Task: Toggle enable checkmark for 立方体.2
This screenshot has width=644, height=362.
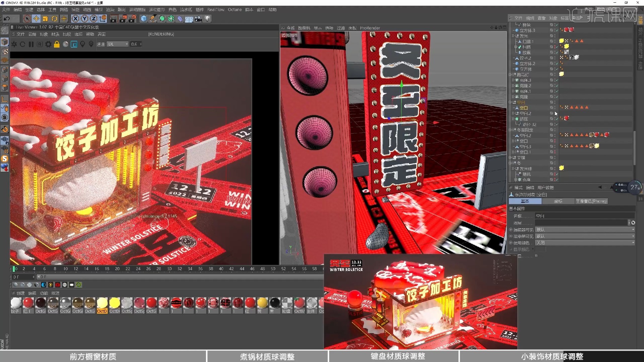Action: click(x=556, y=64)
